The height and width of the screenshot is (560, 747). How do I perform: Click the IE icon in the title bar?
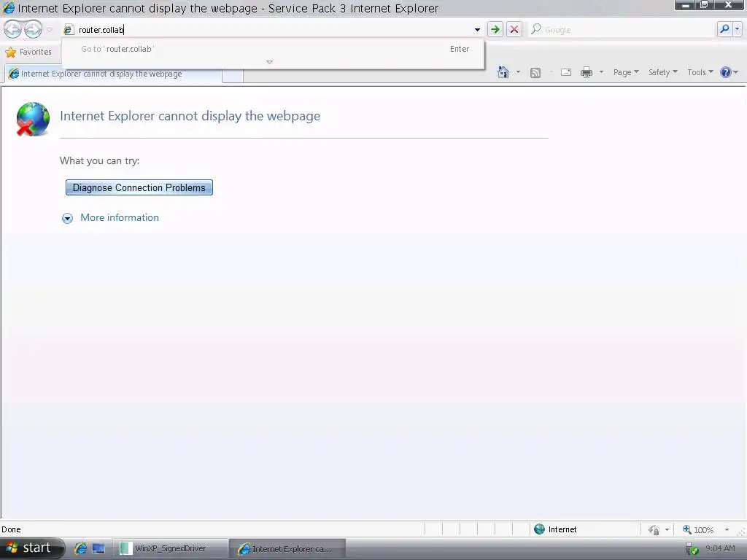point(9,8)
